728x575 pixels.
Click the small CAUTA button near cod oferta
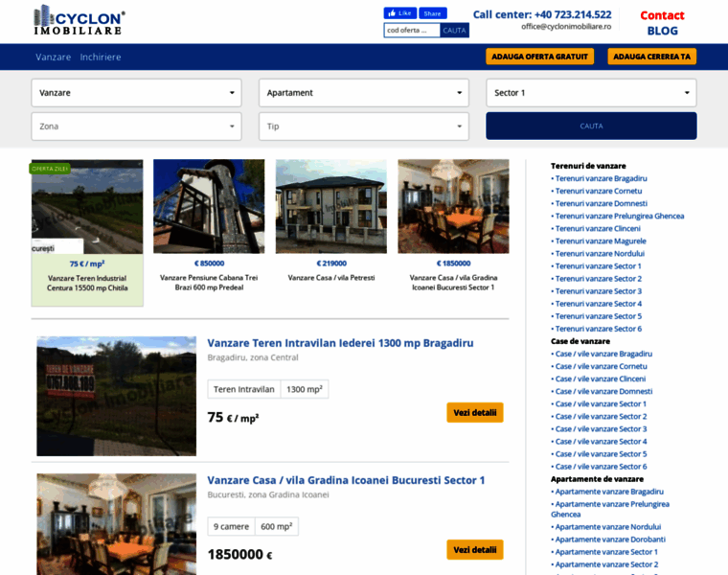(454, 31)
